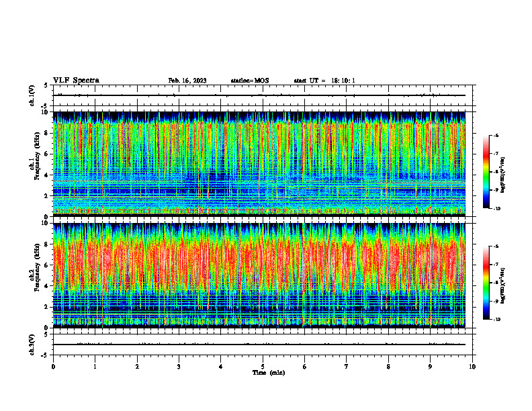Click the ch.2 frequency axis "8" tick label

coord(46,244)
